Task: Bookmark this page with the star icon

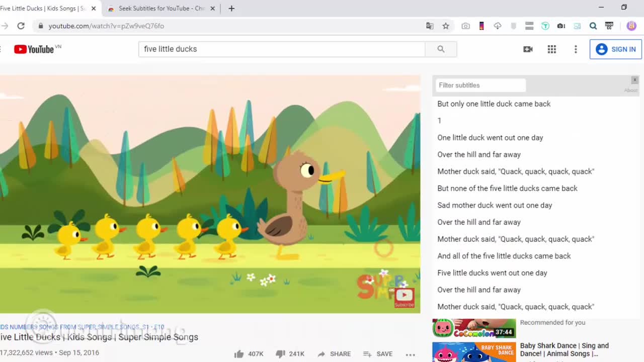Action: [x=446, y=26]
